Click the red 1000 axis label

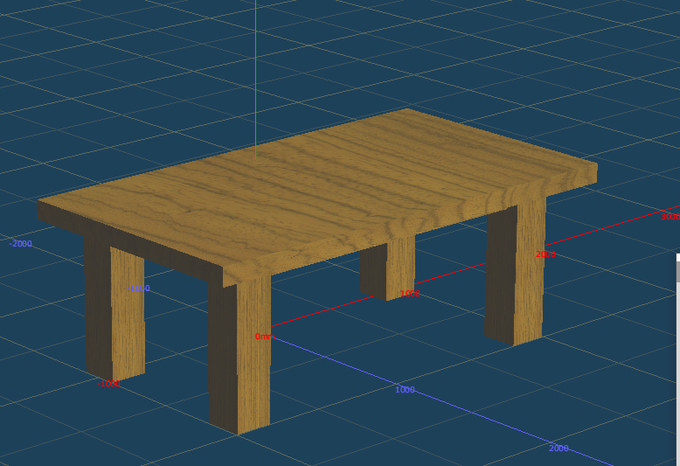pyautogui.click(x=410, y=293)
